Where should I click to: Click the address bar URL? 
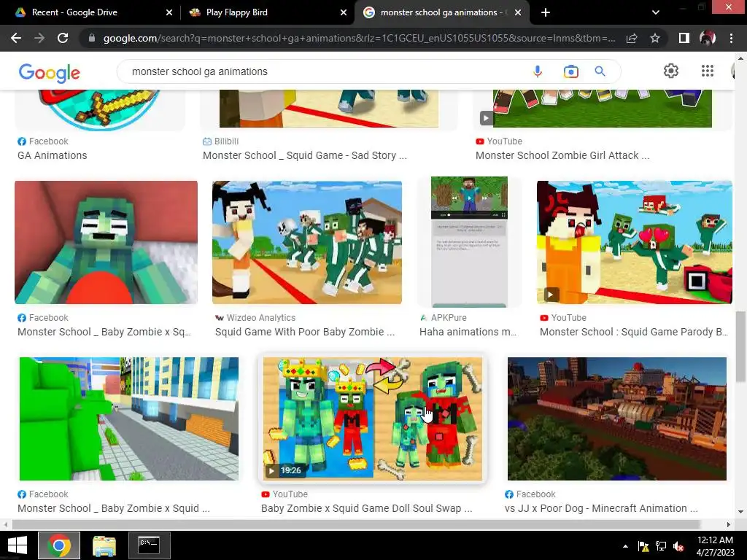click(359, 38)
